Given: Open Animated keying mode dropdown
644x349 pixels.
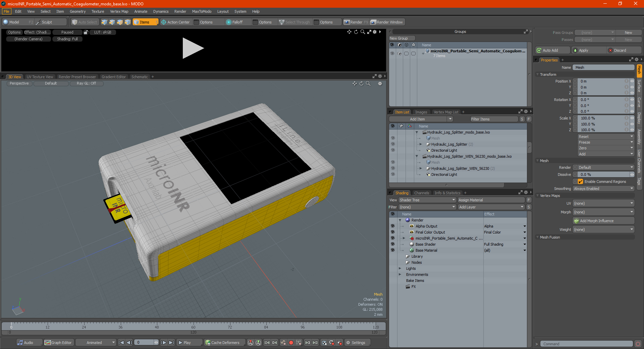Looking at the screenshot, I should coord(96,343).
